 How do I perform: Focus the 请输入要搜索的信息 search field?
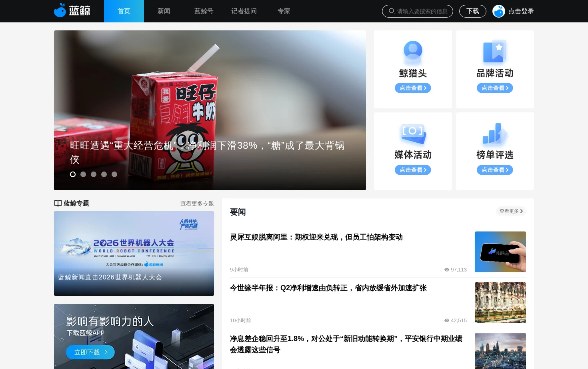click(x=418, y=11)
